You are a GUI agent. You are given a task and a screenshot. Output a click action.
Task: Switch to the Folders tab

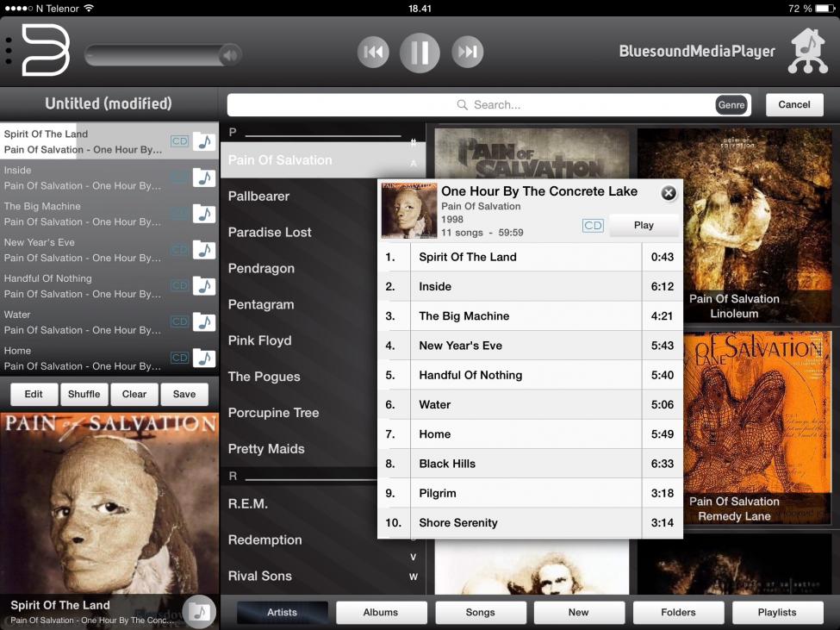pyautogui.click(x=678, y=612)
